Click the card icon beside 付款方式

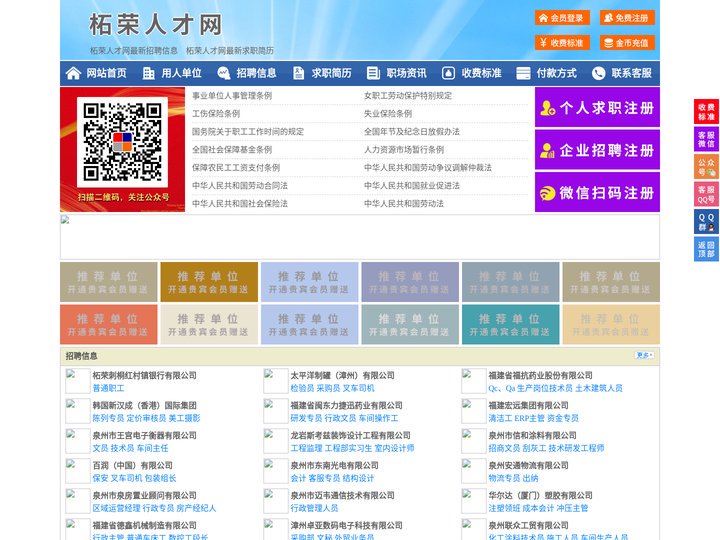coord(523,73)
